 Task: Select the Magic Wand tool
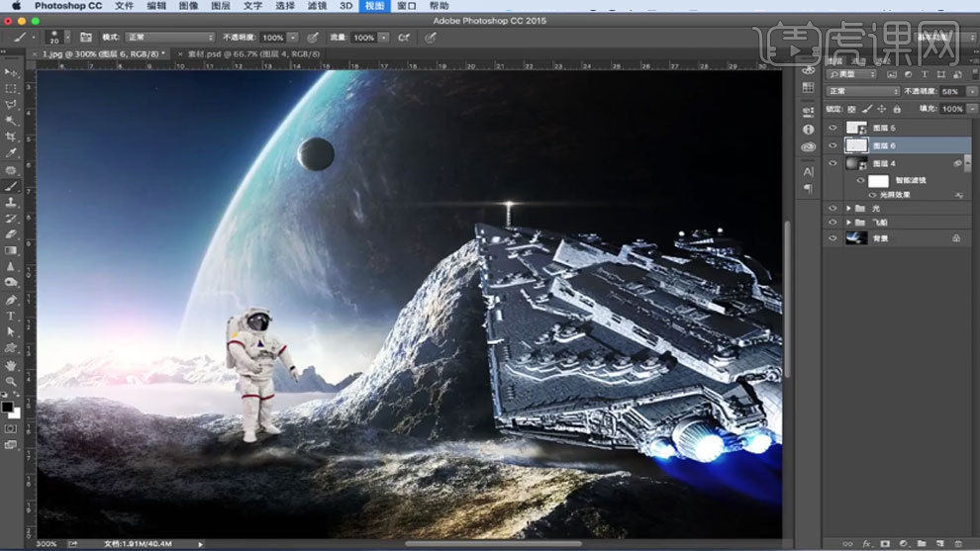pyautogui.click(x=11, y=121)
